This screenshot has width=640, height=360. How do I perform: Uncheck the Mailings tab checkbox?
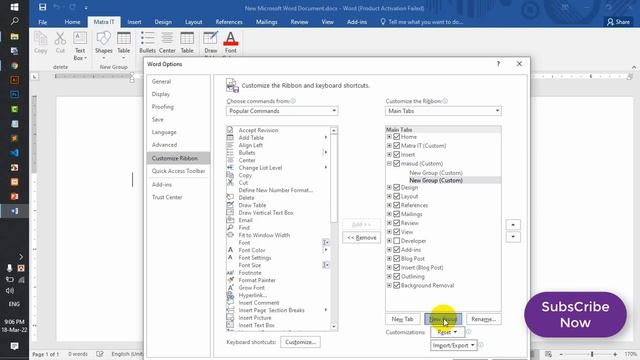397,214
